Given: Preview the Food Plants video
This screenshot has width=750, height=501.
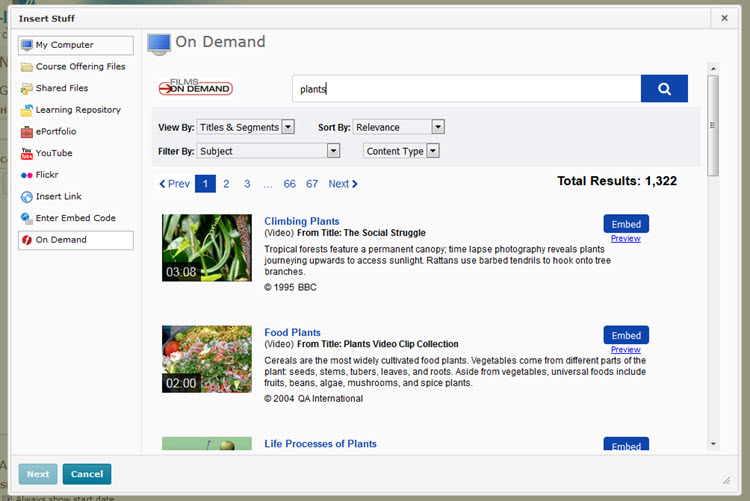Looking at the screenshot, I should (x=626, y=349).
